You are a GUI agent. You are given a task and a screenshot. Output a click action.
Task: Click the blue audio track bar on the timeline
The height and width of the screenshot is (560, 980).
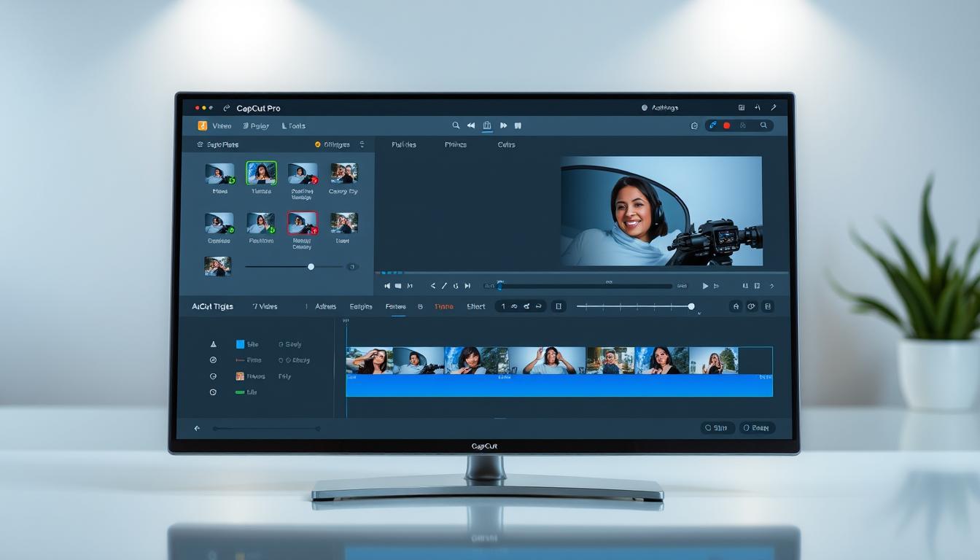(559, 386)
